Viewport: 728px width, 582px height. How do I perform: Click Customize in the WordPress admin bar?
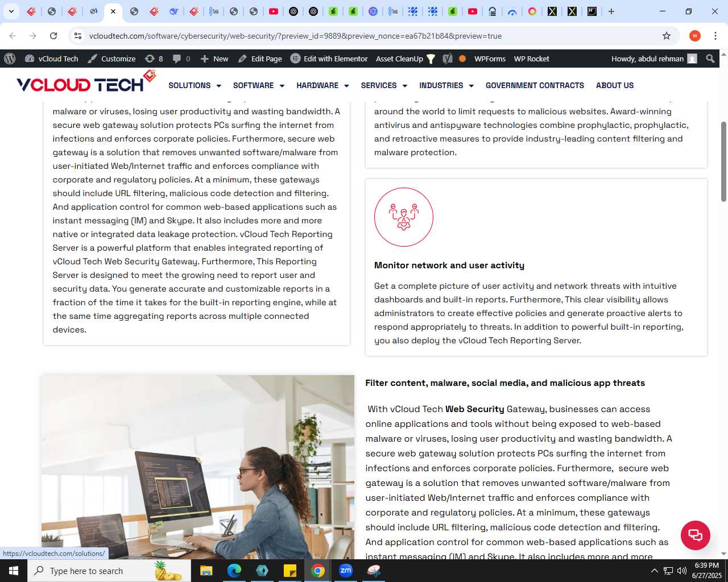click(111, 59)
